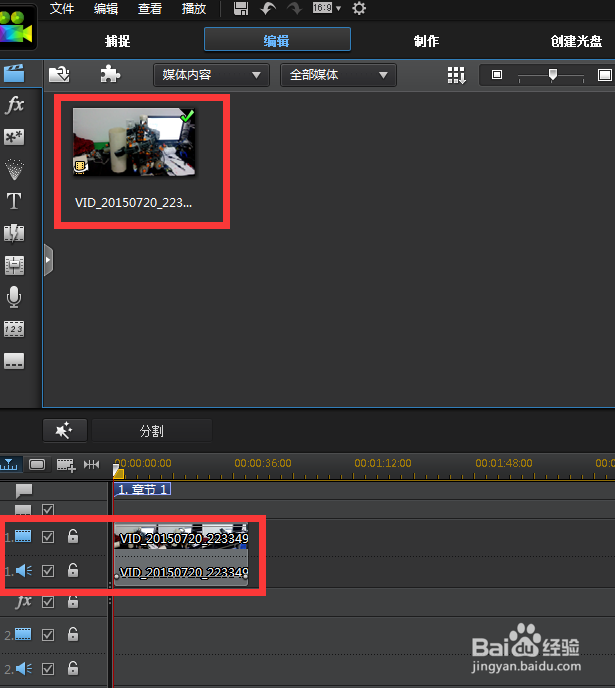615x688 pixels.
Task: Click the library view grid icon
Action: [x=456, y=75]
